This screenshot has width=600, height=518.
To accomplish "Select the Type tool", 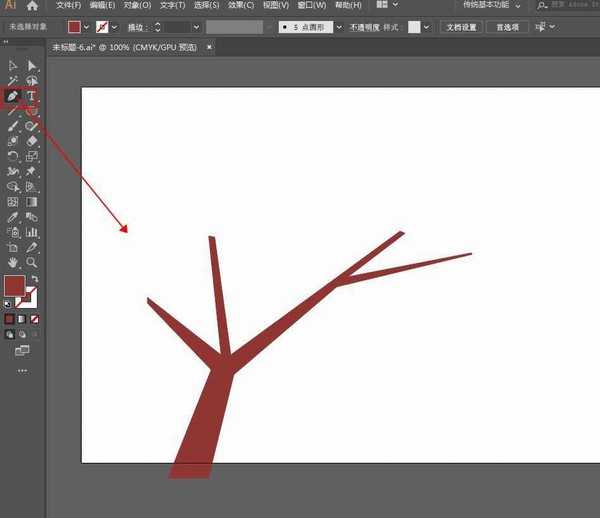I will click(31, 97).
